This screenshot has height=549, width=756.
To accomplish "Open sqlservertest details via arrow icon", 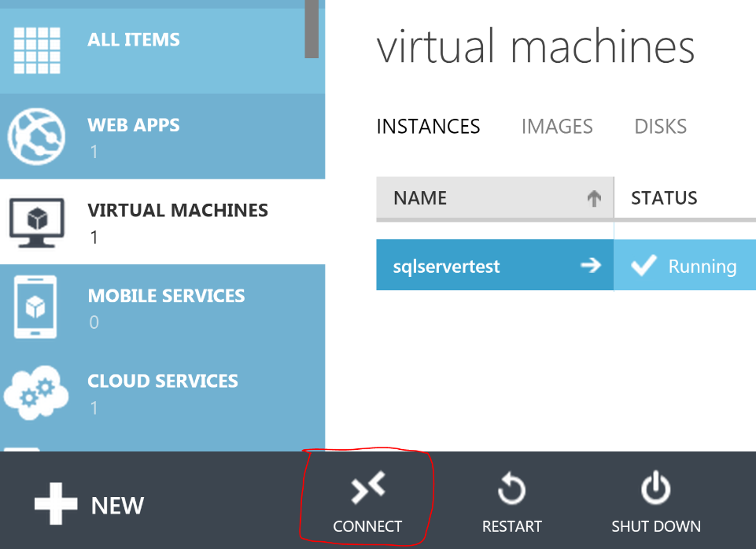I will pos(591,265).
